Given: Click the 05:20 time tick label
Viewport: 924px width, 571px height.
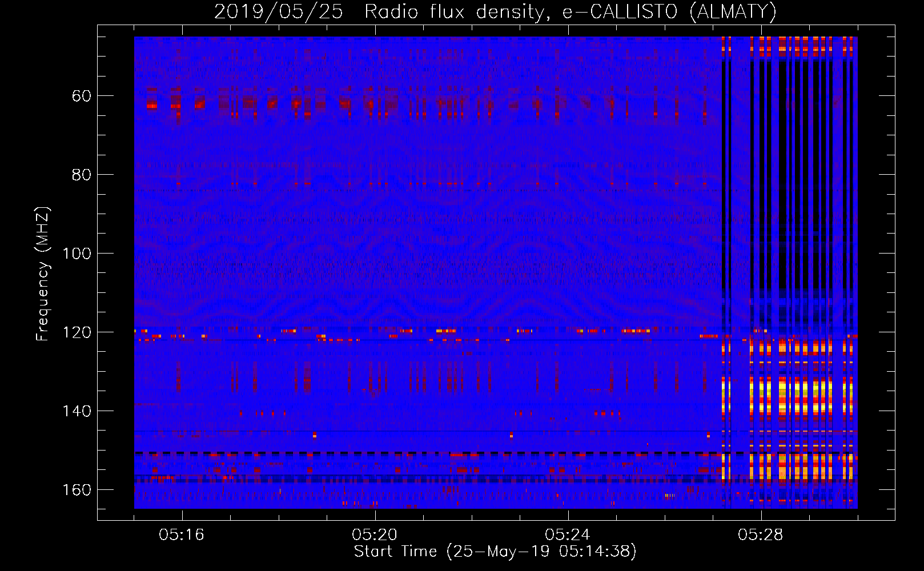Looking at the screenshot, I should click(x=375, y=535).
